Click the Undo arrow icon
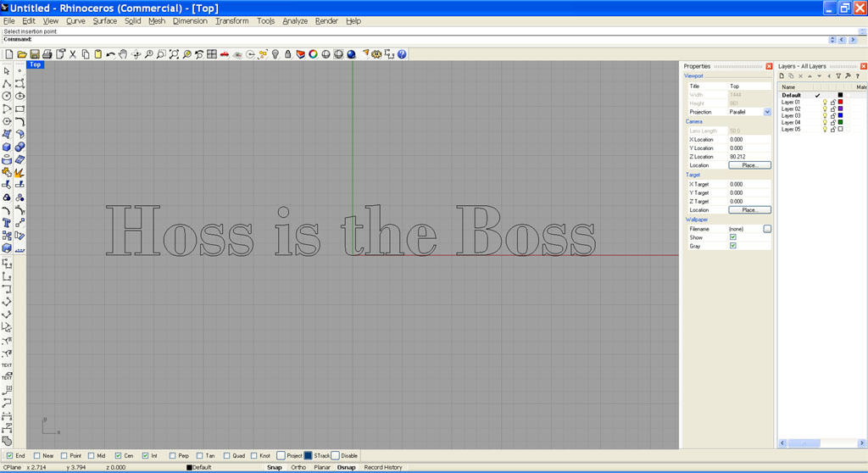Screen dimensions: 868x473 click(x=111, y=54)
